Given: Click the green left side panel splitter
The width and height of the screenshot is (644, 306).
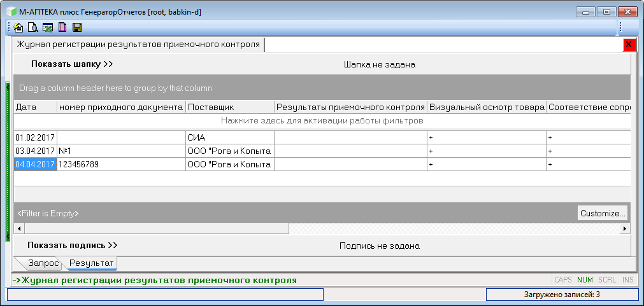Looking at the screenshot, I should point(7,161).
